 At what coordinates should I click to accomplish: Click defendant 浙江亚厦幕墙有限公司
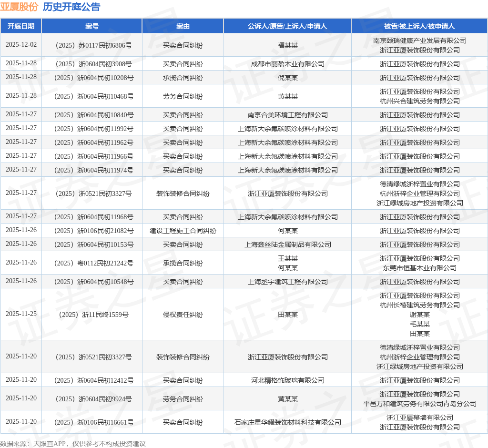(x=419, y=418)
